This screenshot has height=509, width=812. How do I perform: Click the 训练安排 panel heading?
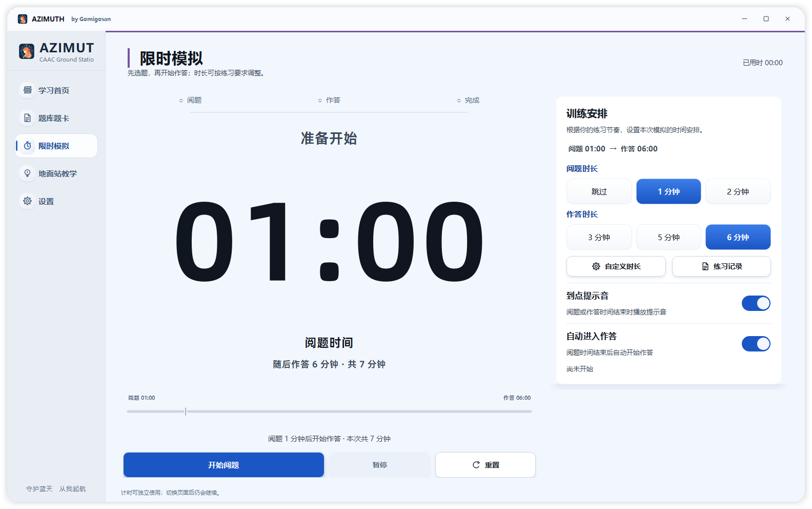[587, 113]
